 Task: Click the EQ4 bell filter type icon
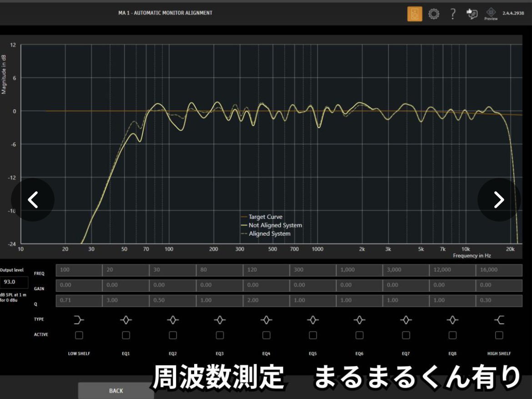click(266, 319)
